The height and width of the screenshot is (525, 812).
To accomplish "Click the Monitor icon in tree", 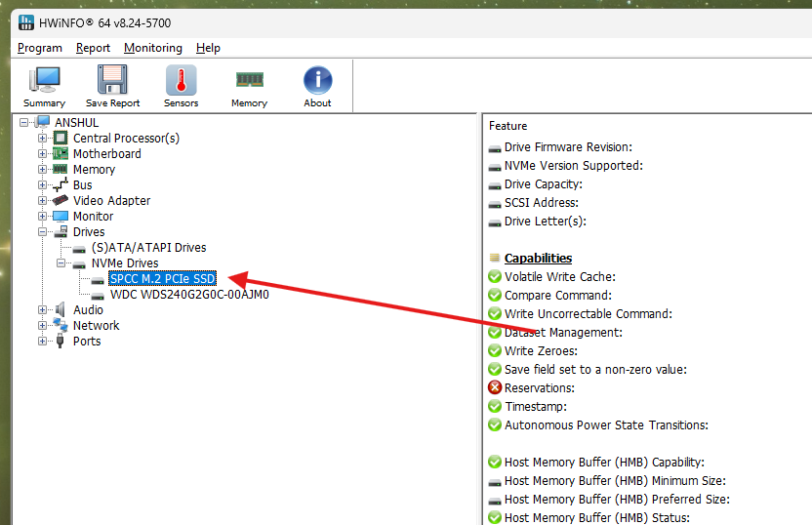I will pos(61,216).
